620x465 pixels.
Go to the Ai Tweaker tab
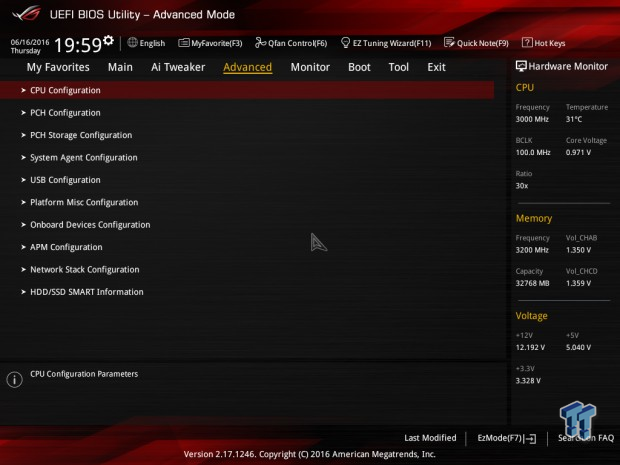coord(178,67)
